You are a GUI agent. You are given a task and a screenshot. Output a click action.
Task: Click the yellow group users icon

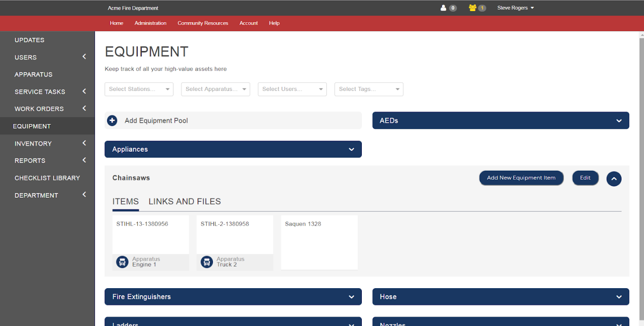tap(473, 8)
